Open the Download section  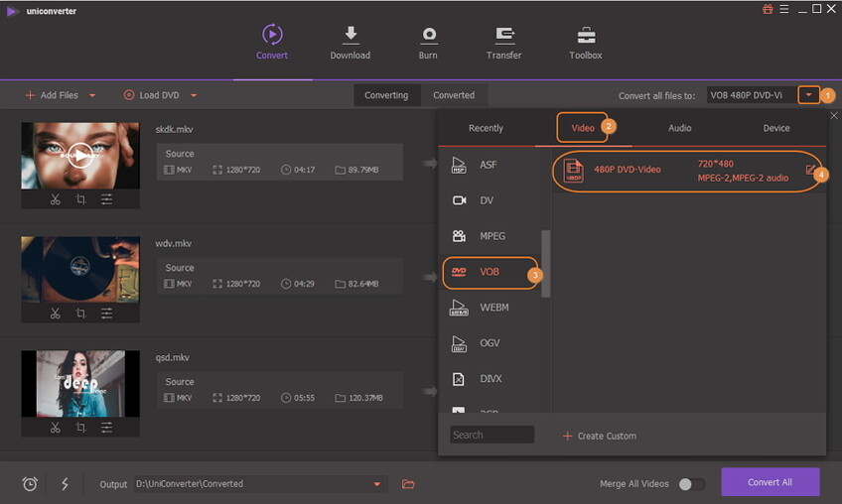351,42
